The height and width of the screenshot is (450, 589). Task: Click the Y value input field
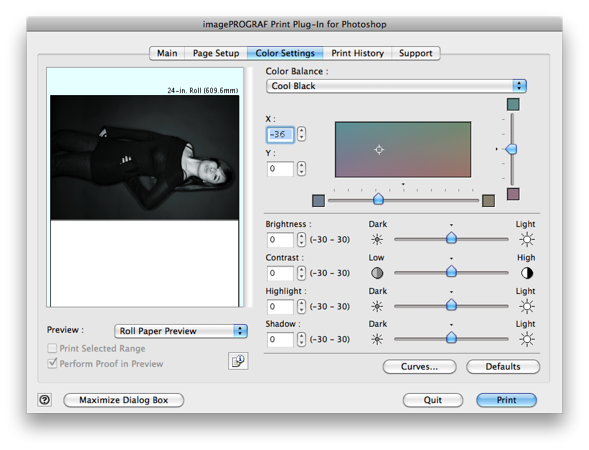[x=280, y=169]
